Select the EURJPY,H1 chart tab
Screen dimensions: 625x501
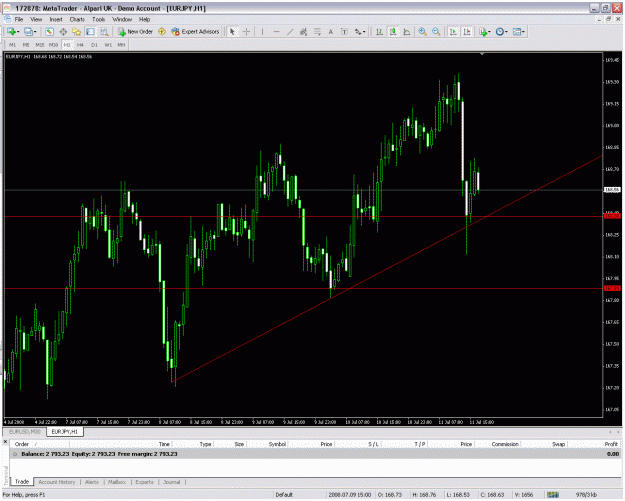click(65, 432)
